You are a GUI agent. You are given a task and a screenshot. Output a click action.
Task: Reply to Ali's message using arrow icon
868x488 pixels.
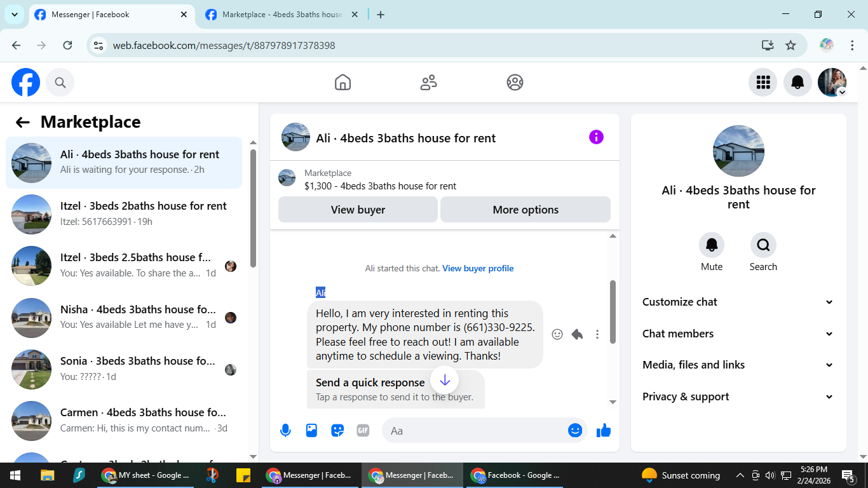(577, 334)
